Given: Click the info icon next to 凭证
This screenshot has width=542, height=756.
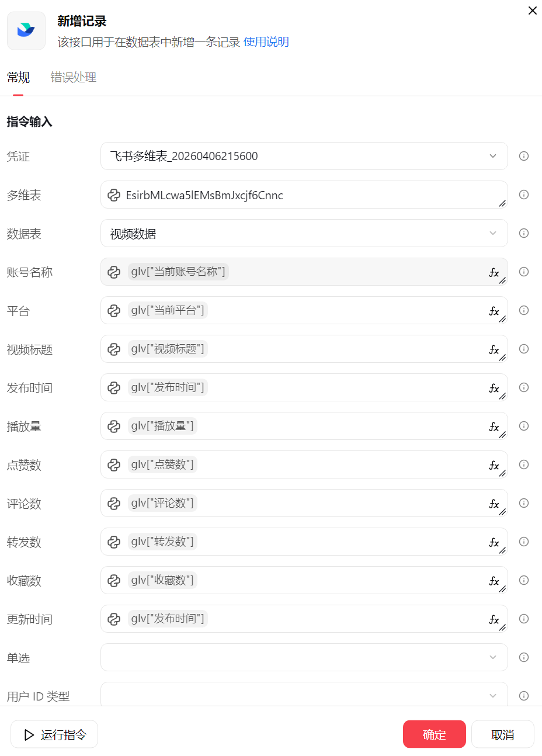Looking at the screenshot, I should pyautogui.click(x=524, y=156).
